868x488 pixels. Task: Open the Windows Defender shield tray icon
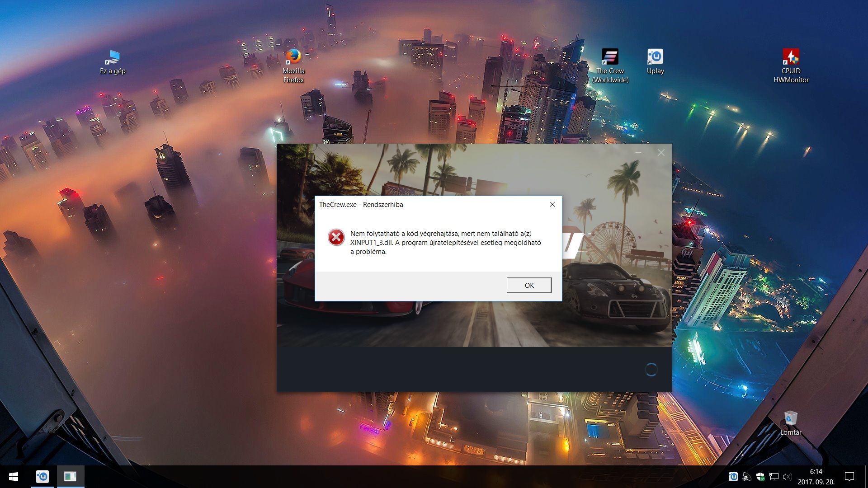click(760, 477)
